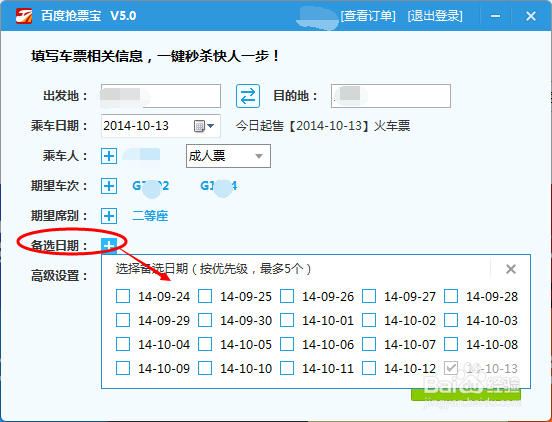Check the 14-09-27 date checkbox
The width and height of the screenshot is (552, 422).
coord(369,296)
